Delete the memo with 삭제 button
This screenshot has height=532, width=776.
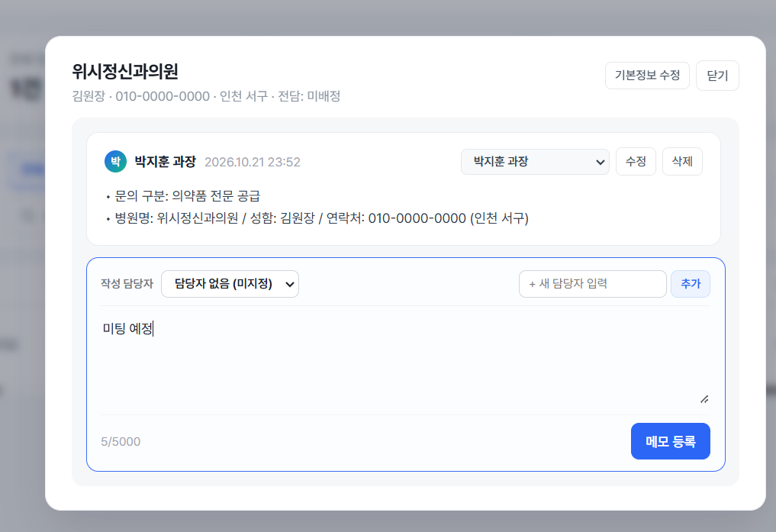[x=682, y=161]
